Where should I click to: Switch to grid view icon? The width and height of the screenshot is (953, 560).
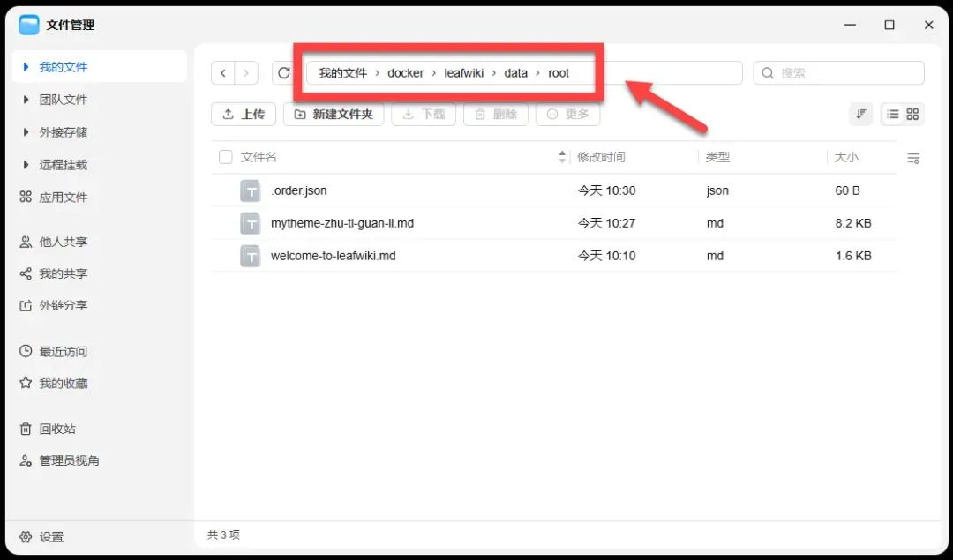coord(912,114)
